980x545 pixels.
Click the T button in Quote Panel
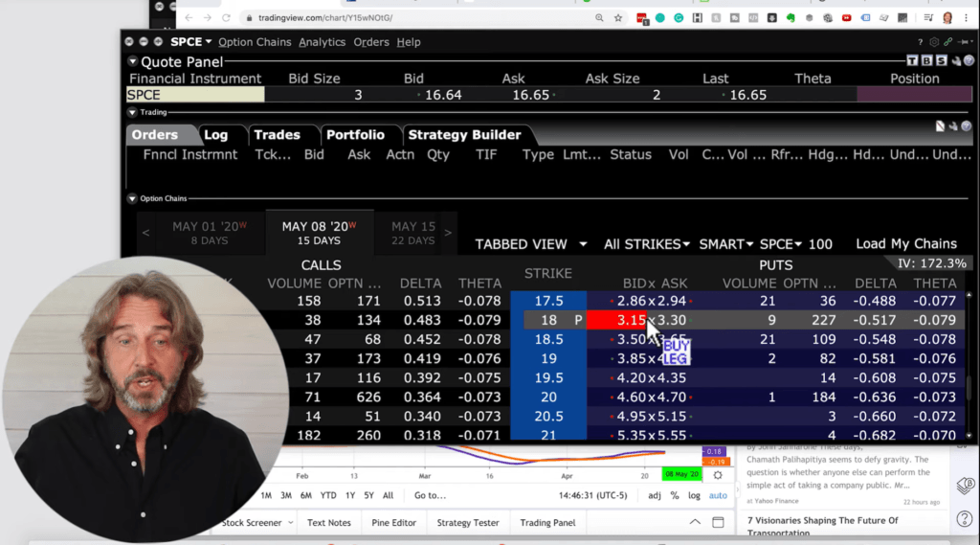click(x=912, y=60)
